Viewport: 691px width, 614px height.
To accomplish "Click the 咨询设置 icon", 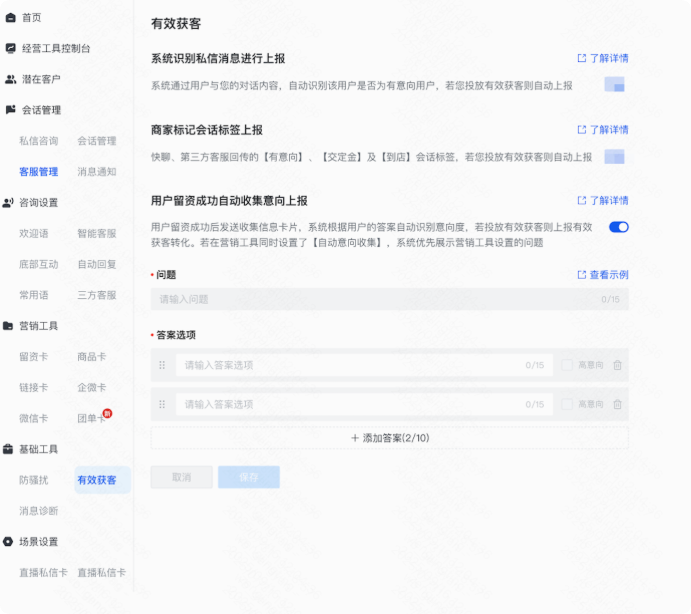I will coord(8,203).
